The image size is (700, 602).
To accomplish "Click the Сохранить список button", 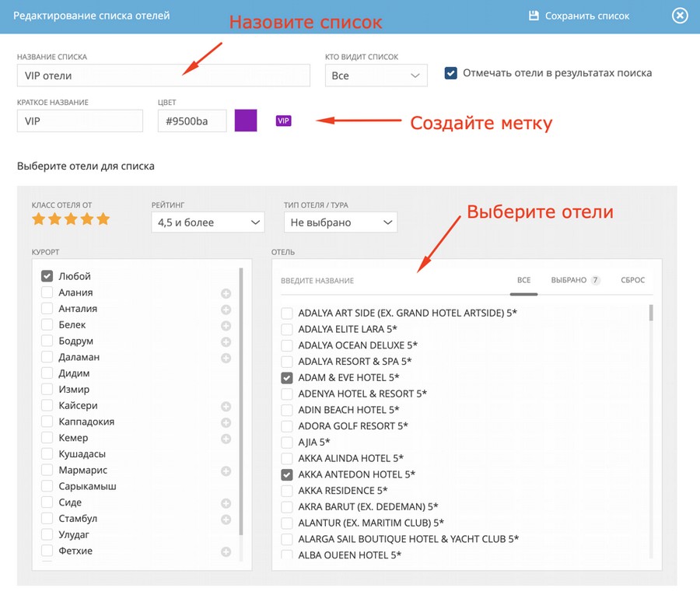I will (579, 16).
